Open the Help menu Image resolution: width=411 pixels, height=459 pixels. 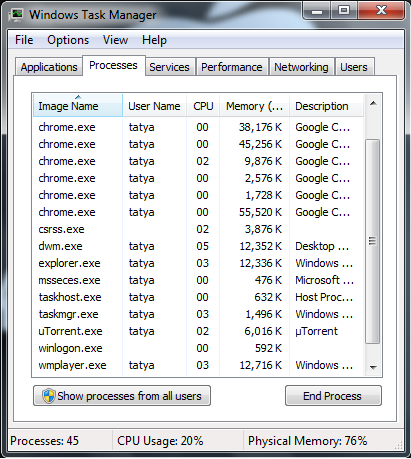(154, 40)
